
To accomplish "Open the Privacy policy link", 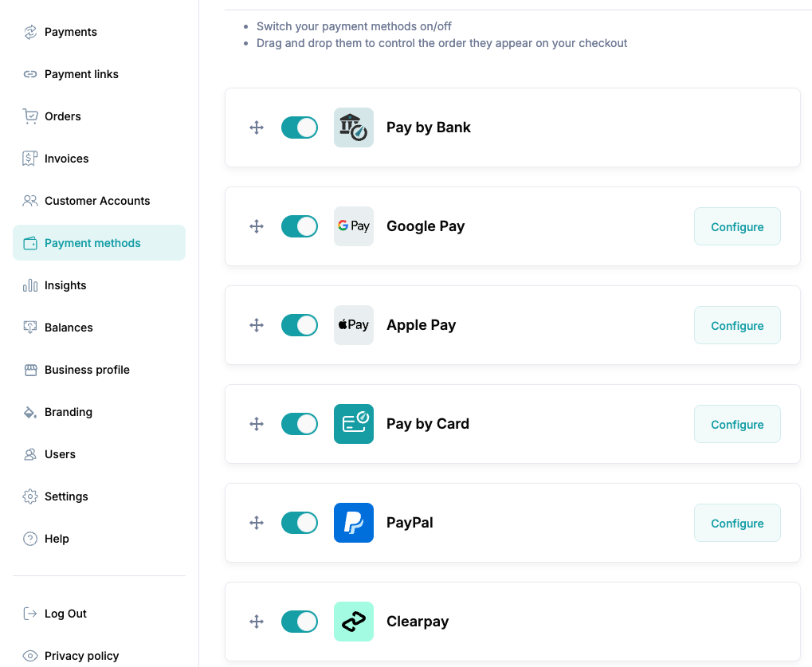I will (x=81, y=656).
